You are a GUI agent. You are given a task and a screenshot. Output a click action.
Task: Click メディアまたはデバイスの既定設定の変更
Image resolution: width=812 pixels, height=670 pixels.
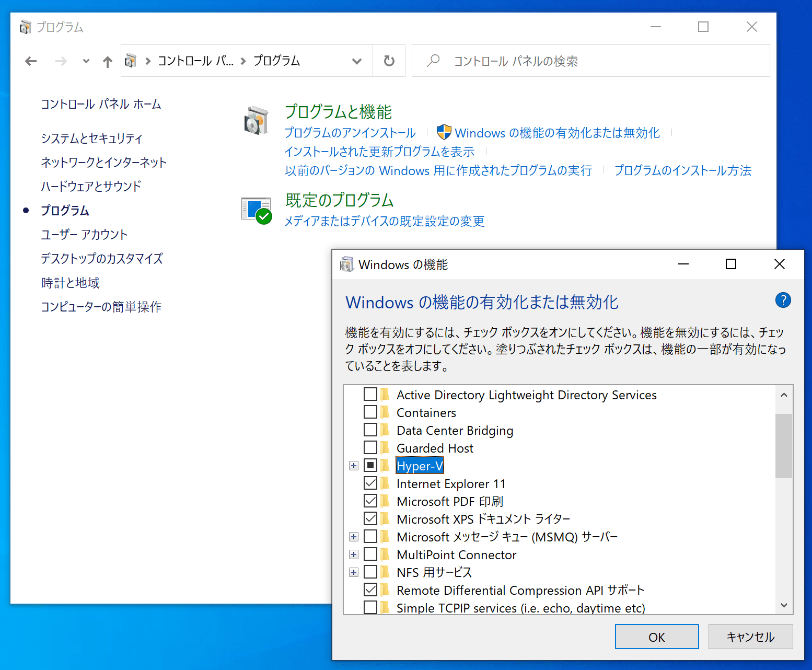coord(385,221)
